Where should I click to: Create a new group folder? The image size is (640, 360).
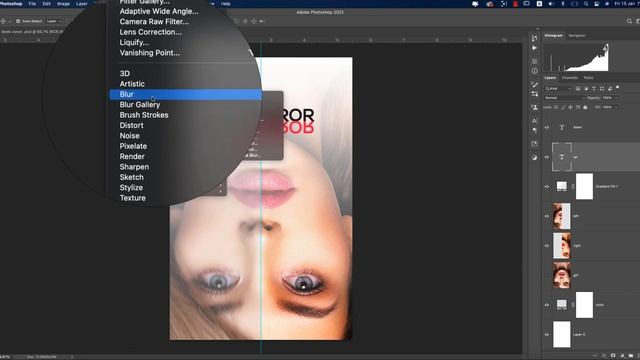631,356
